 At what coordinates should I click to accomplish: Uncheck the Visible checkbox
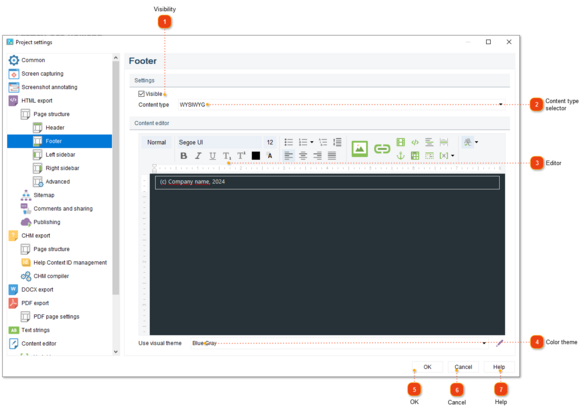(x=141, y=94)
